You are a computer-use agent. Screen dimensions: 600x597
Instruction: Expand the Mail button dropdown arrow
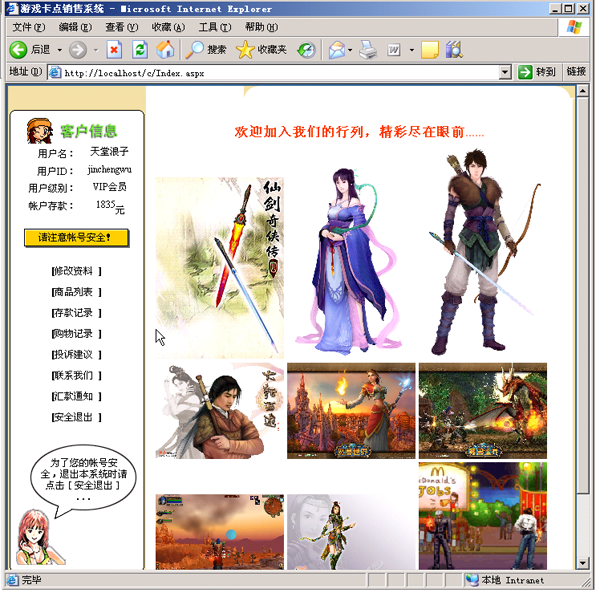pyautogui.click(x=350, y=50)
